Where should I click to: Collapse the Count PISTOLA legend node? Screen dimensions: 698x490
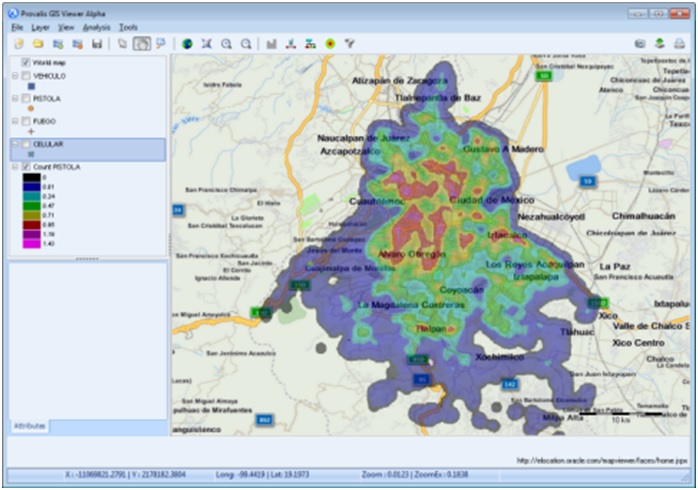[x=14, y=167]
